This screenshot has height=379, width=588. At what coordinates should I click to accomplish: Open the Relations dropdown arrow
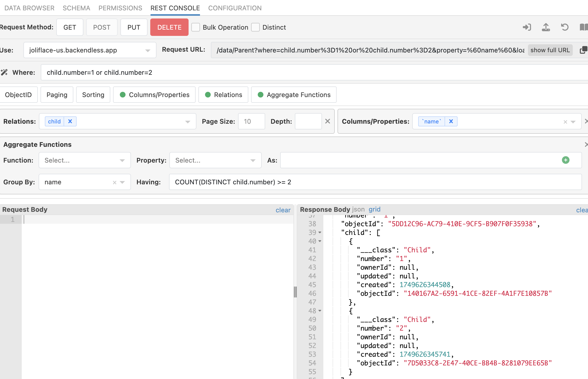tap(188, 122)
